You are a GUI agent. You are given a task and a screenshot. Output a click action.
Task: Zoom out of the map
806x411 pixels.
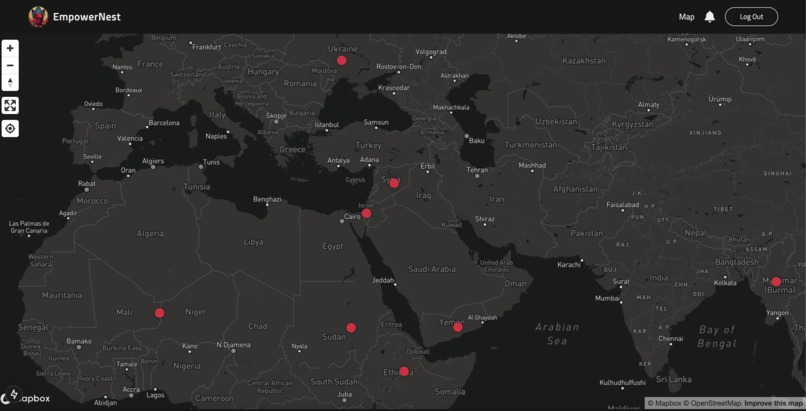(x=10, y=65)
